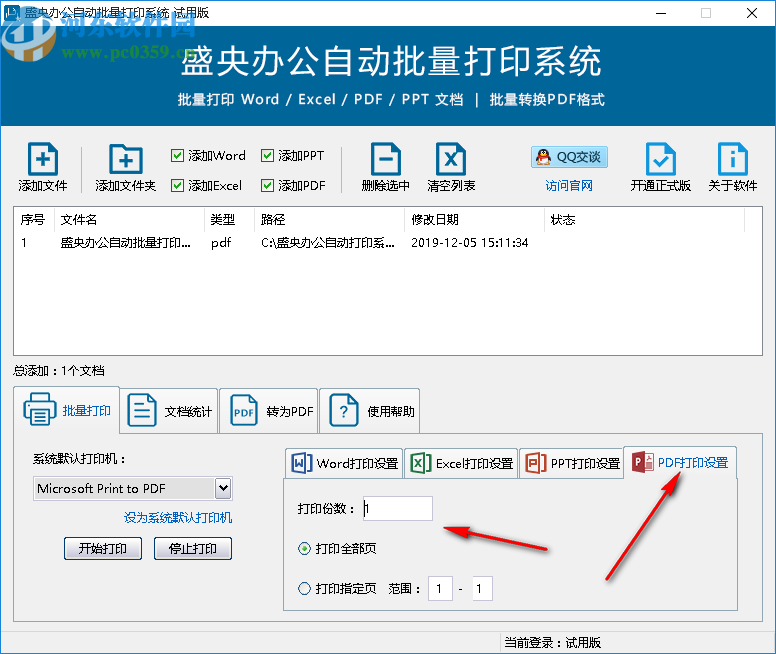Click the 清空列表 clear list icon
The height and width of the screenshot is (654, 776).
451,159
